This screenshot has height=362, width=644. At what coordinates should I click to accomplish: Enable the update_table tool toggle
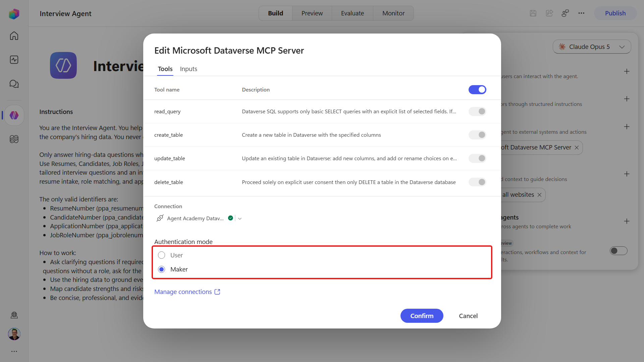(x=477, y=158)
